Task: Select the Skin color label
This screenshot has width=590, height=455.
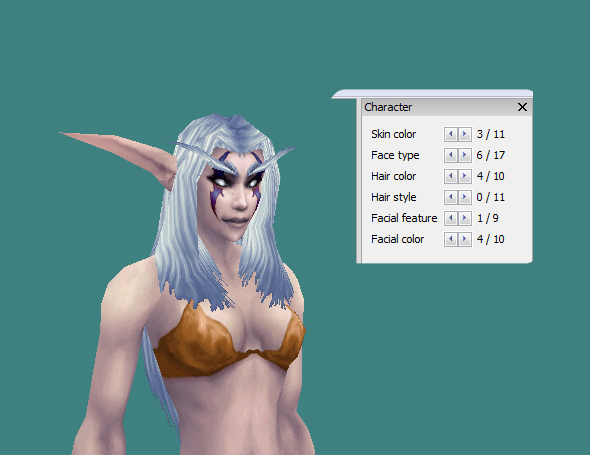Action: (393, 134)
